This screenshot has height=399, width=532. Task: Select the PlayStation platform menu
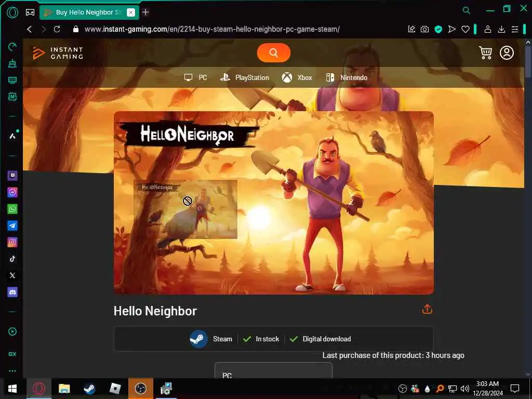[244, 78]
